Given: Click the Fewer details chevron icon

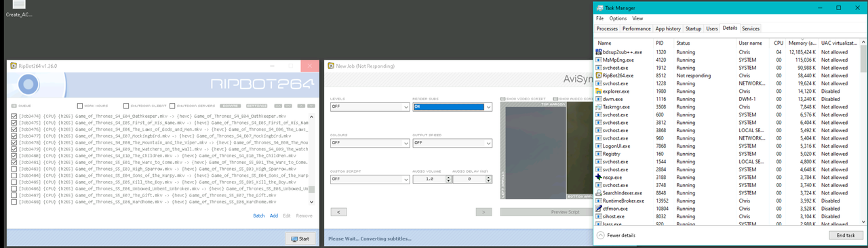Looking at the screenshot, I should click(x=601, y=235).
